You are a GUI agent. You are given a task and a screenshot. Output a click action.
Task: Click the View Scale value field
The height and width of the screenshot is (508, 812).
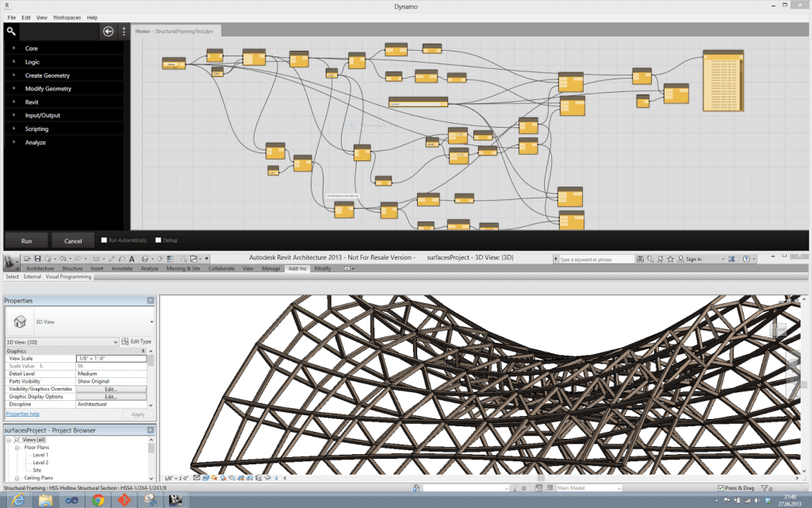tap(111, 358)
